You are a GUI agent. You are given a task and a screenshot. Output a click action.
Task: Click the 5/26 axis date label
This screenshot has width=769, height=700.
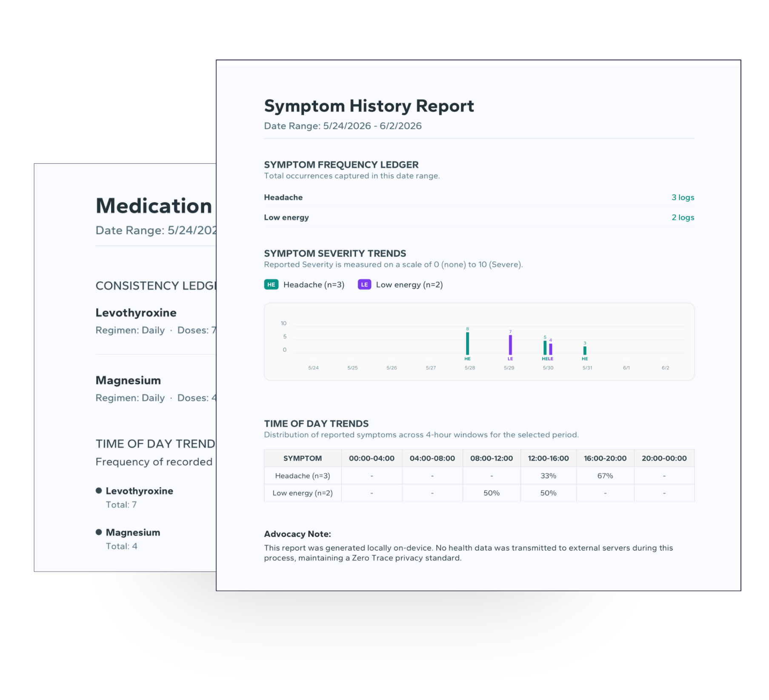392,368
